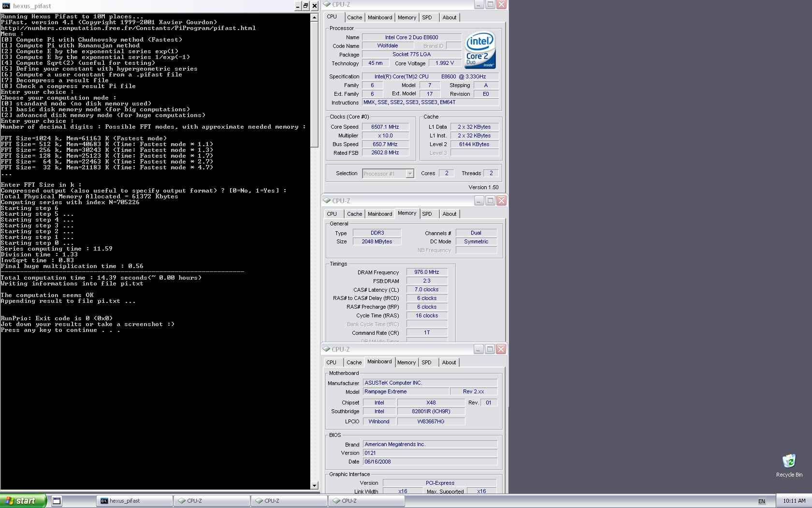
Task: Click the Mainboard CPU-Z window title icon
Action: click(327, 349)
